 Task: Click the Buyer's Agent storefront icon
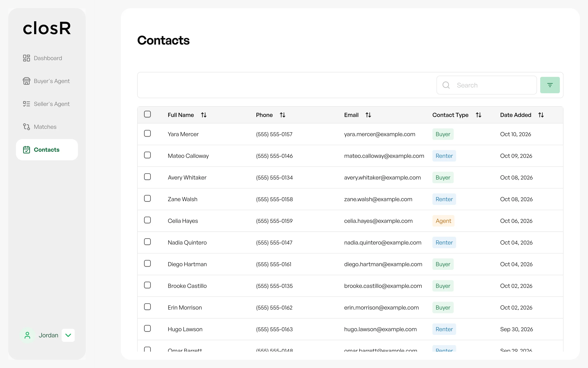pos(27,81)
